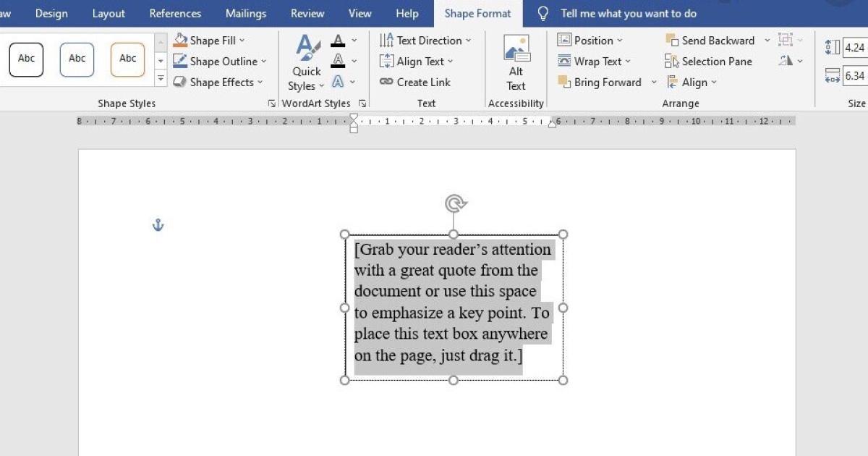Open the Mailings ribbon tab
The image size is (868, 456).
coord(245,13)
